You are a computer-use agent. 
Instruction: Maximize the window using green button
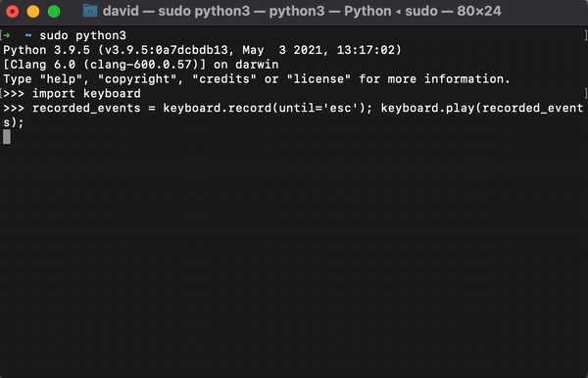click(x=54, y=11)
